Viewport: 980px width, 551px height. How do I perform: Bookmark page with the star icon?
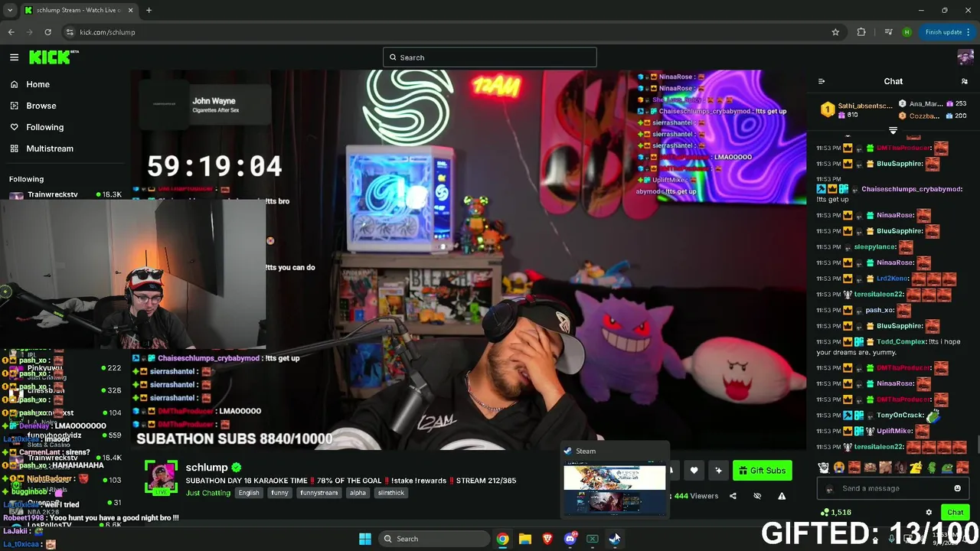[x=835, y=32]
